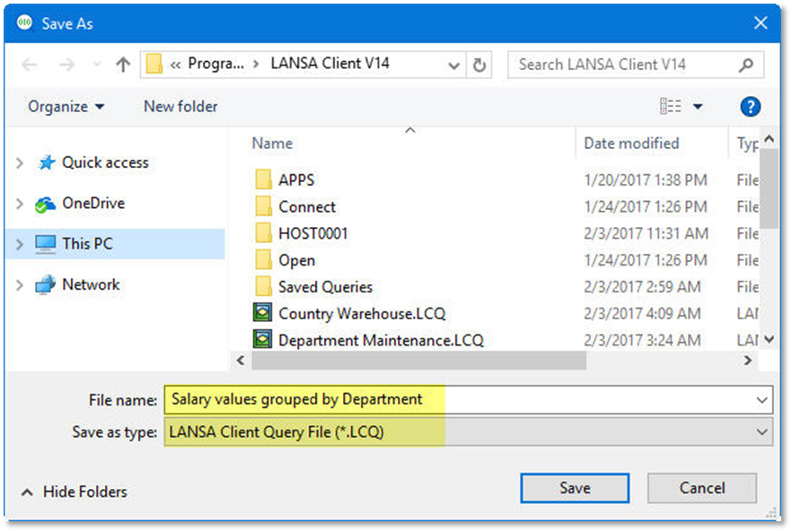Open the File name dropdown arrow

click(761, 400)
